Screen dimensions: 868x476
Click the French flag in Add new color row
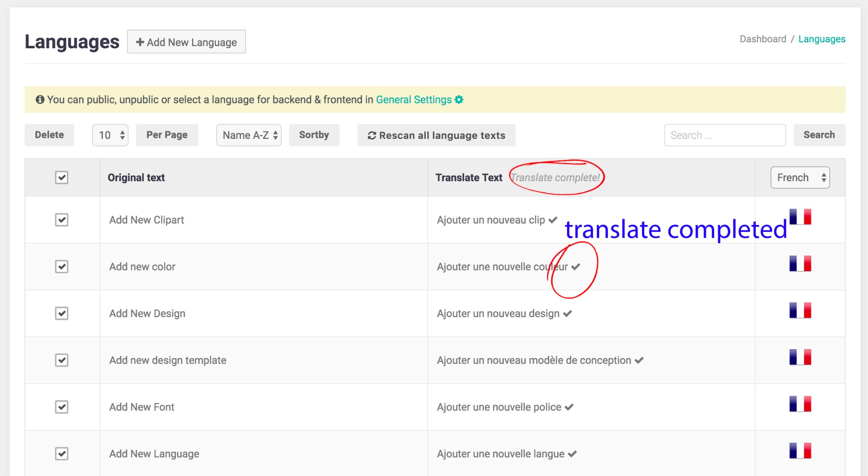coord(800,263)
